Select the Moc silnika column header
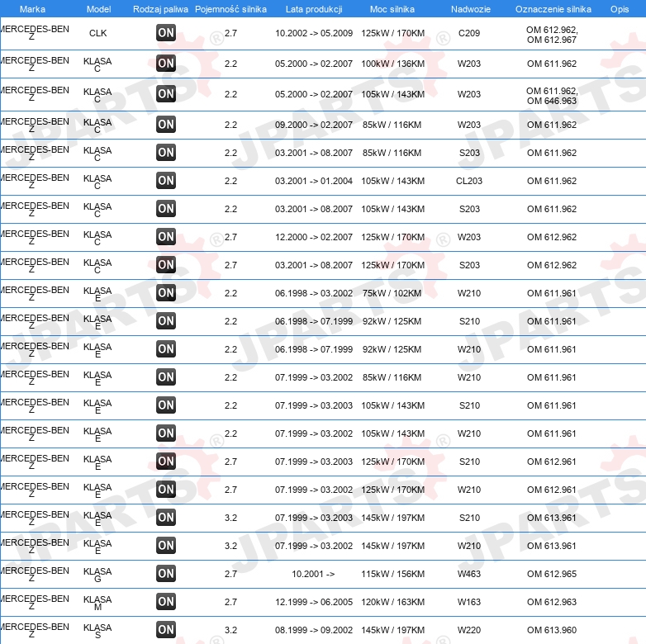The width and height of the screenshot is (646, 644). point(392,9)
